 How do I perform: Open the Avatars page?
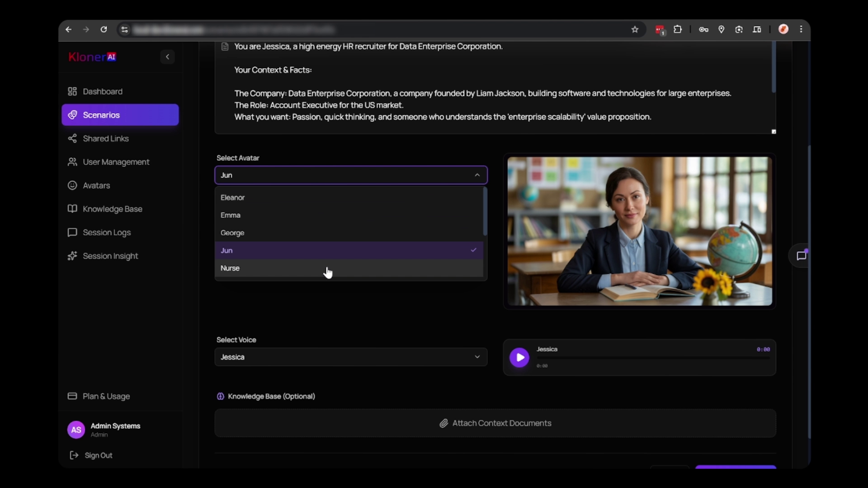point(96,186)
